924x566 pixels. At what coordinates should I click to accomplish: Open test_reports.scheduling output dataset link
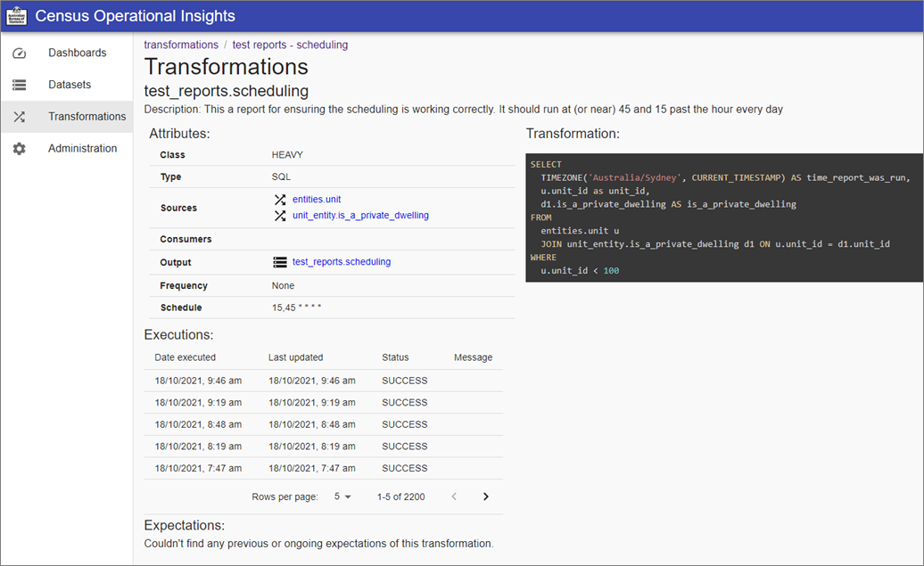pyautogui.click(x=342, y=262)
